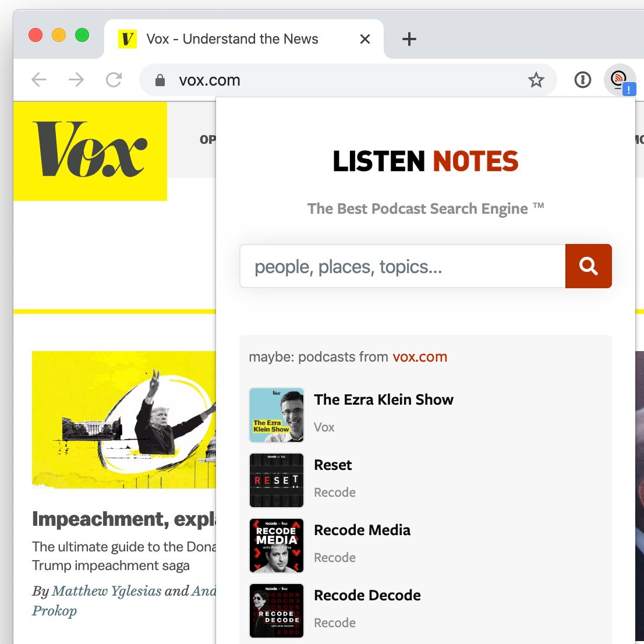Click 'Vox' publisher under Ezra Klein Show
The height and width of the screenshot is (644, 644).
point(324,427)
